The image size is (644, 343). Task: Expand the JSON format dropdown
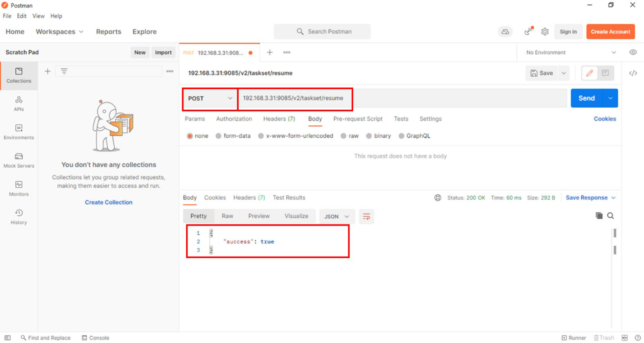(337, 216)
